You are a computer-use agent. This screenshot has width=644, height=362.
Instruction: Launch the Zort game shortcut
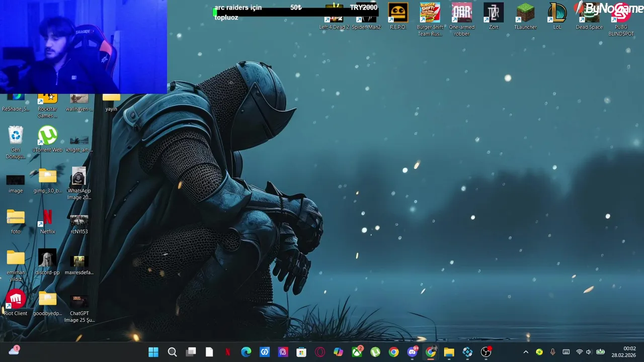coord(494,17)
